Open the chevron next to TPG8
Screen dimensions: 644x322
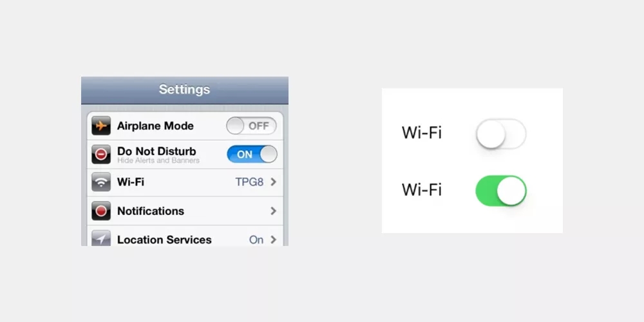tap(273, 182)
